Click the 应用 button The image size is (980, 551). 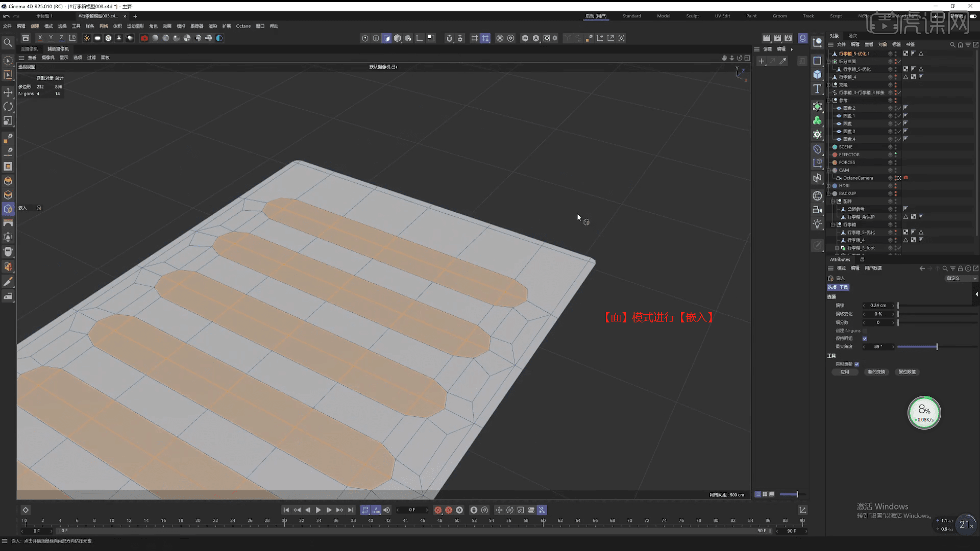[x=845, y=372]
